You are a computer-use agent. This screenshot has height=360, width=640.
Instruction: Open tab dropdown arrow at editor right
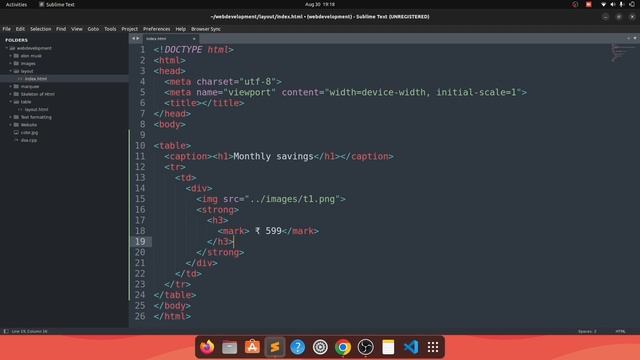pos(635,38)
